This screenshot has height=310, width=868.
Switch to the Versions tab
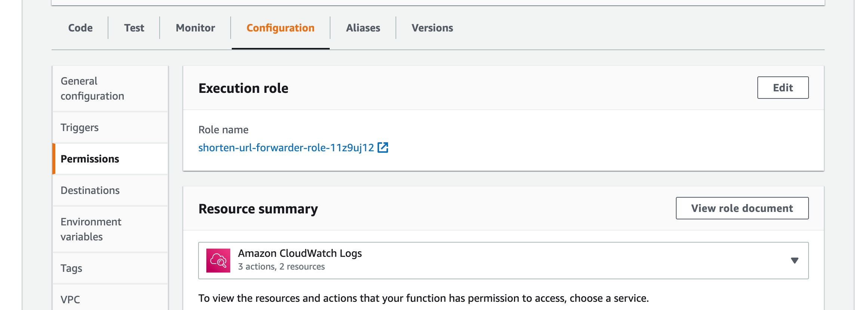[x=432, y=28]
